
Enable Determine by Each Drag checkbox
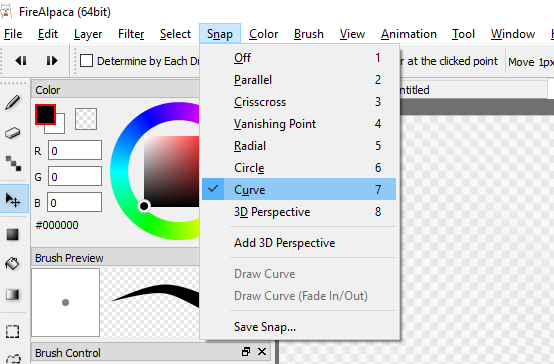(87, 61)
